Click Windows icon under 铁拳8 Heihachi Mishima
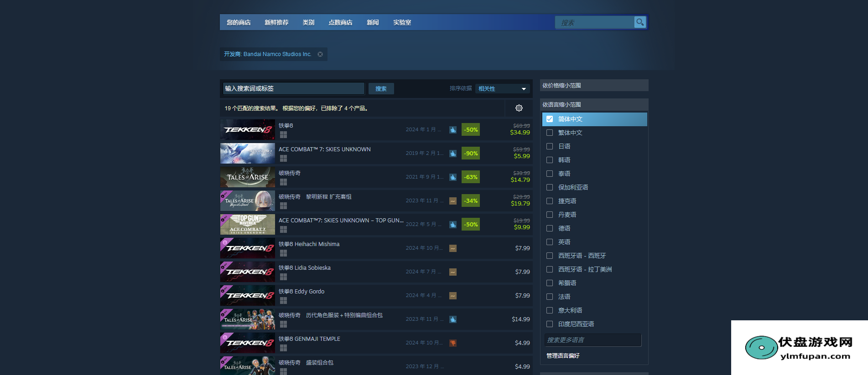Viewport: 868px width, 375px height. click(283, 253)
